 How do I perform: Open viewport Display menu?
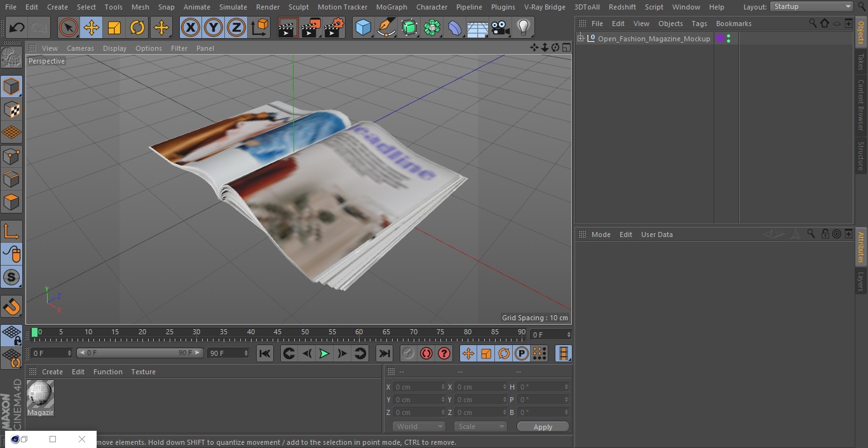[x=114, y=48]
